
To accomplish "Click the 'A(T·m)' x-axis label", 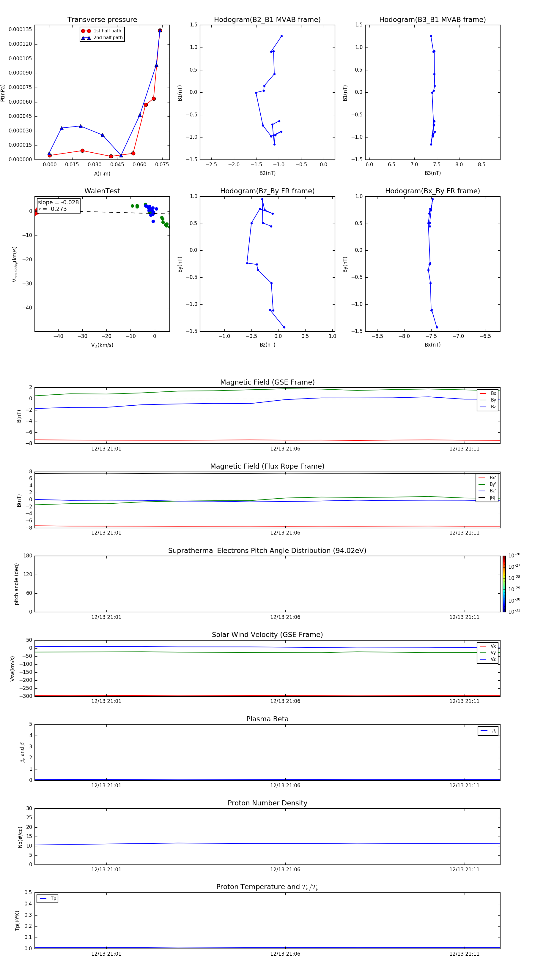I will 102,173.
